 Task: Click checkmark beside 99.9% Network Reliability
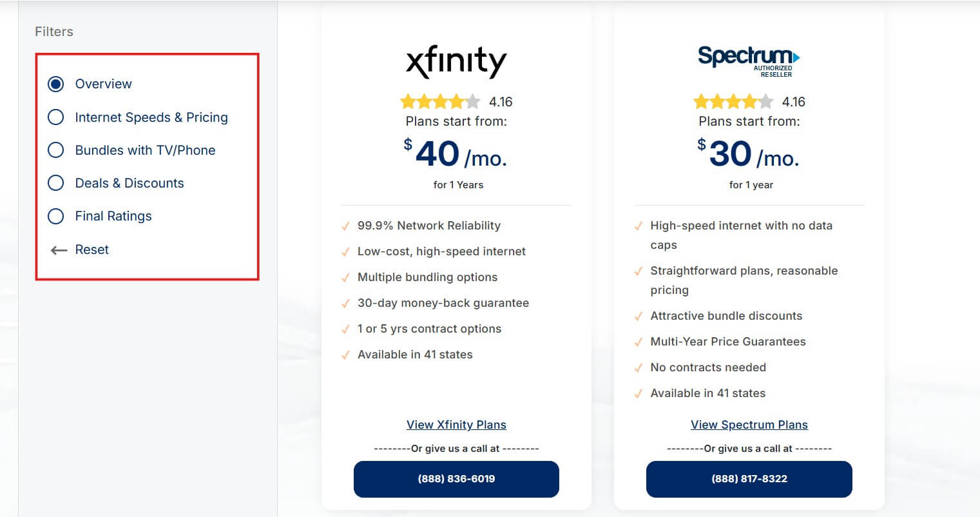[345, 226]
